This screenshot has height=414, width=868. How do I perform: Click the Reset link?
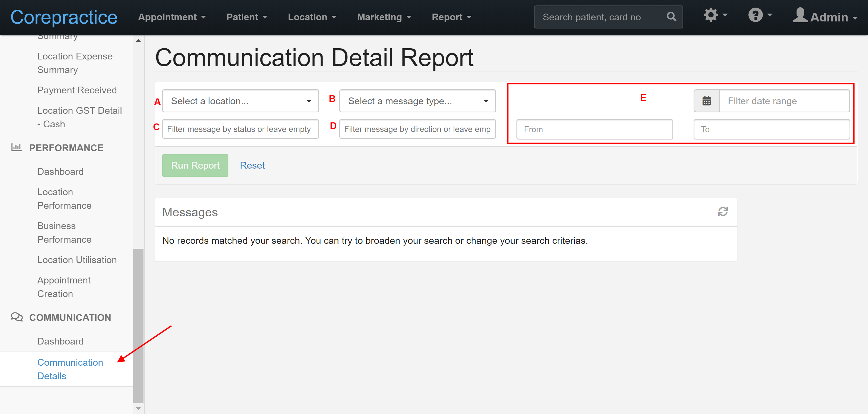252,165
